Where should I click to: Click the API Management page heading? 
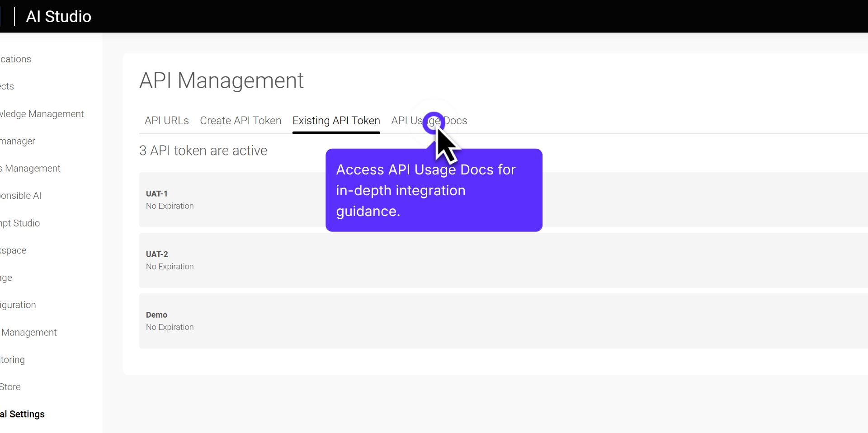(x=222, y=80)
